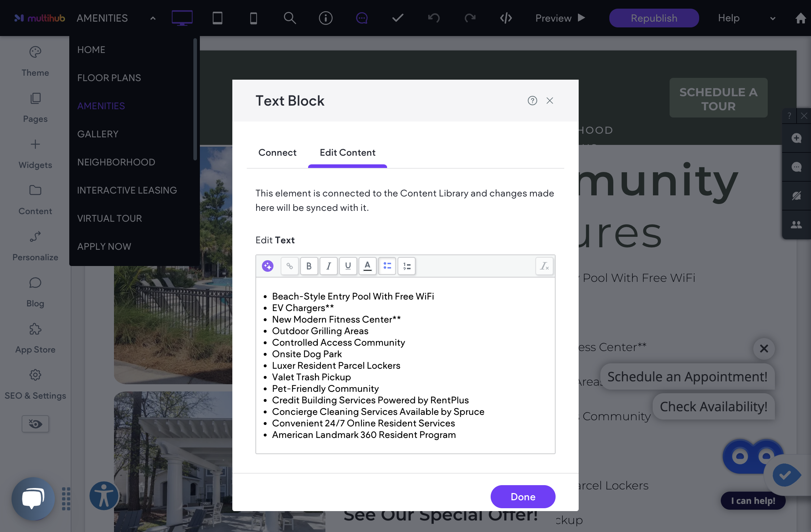Open SEO & Settings

click(35, 385)
